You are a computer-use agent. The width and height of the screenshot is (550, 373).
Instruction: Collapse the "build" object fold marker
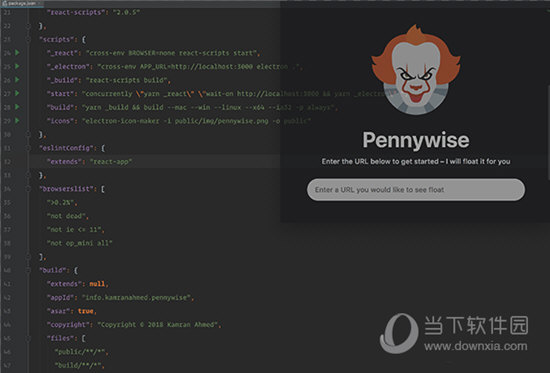[28, 270]
